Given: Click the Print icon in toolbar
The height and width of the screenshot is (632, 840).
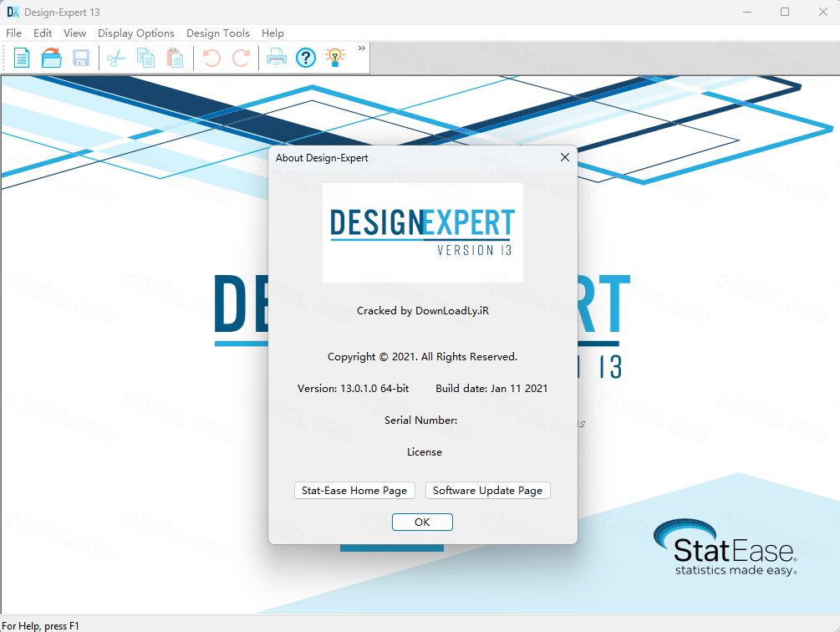Looking at the screenshot, I should click(x=277, y=58).
